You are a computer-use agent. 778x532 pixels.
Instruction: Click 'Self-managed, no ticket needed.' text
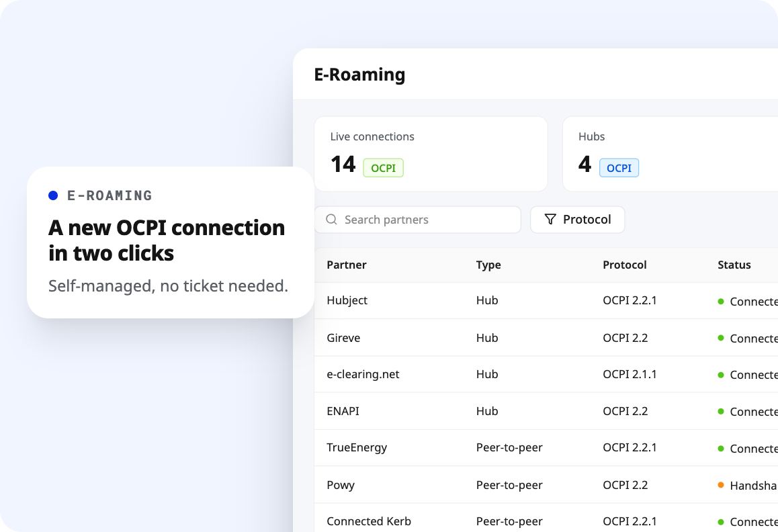[168, 286]
